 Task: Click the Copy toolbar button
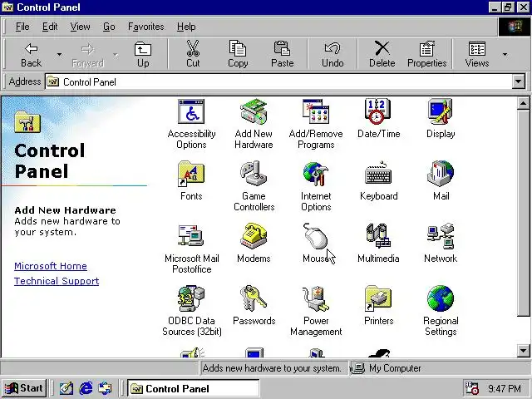pyautogui.click(x=238, y=54)
